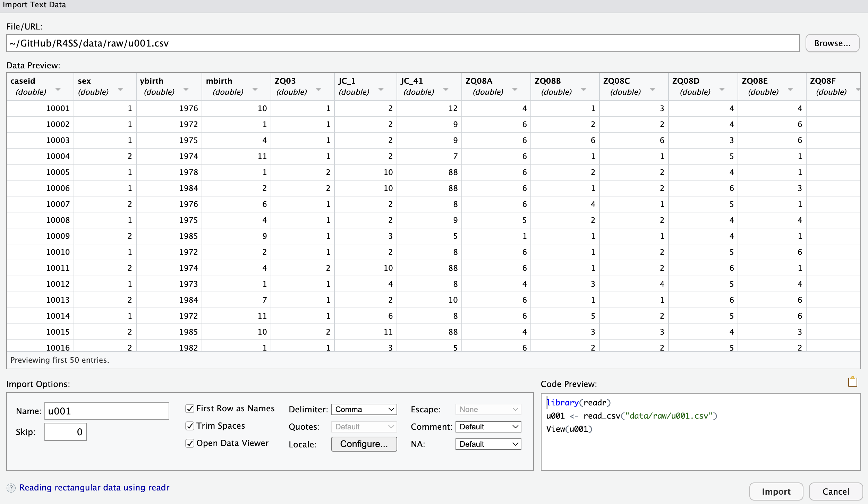The width and height of the screenshot is (868, 504).
Task: Click the File/URL path field
Action: coord(402,43)
